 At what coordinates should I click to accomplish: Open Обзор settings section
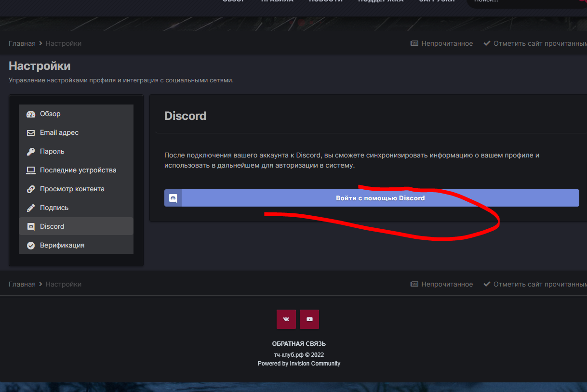pyautogui.click(x=50, y=114)
